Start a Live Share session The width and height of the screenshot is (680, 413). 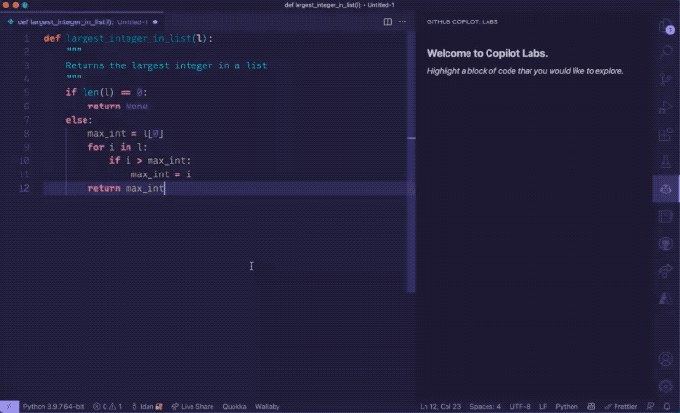tap(192, 406)
